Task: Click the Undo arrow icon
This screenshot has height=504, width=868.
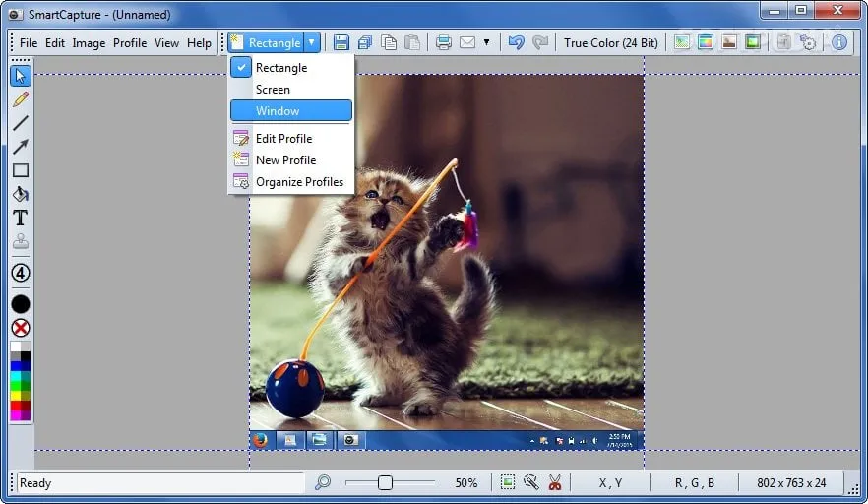Action: click(x=516, y=42)
